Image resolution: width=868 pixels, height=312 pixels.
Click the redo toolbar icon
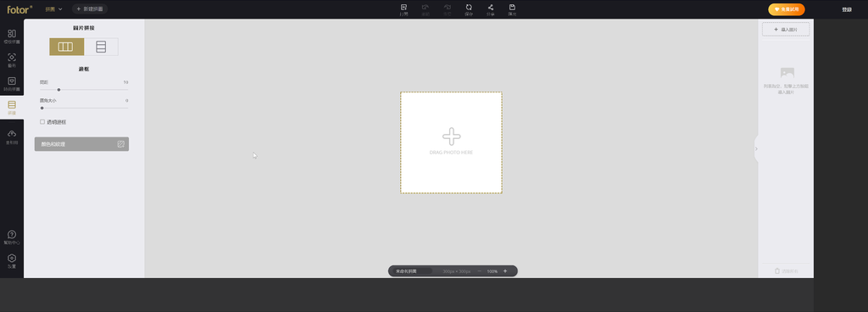(448, 9)
